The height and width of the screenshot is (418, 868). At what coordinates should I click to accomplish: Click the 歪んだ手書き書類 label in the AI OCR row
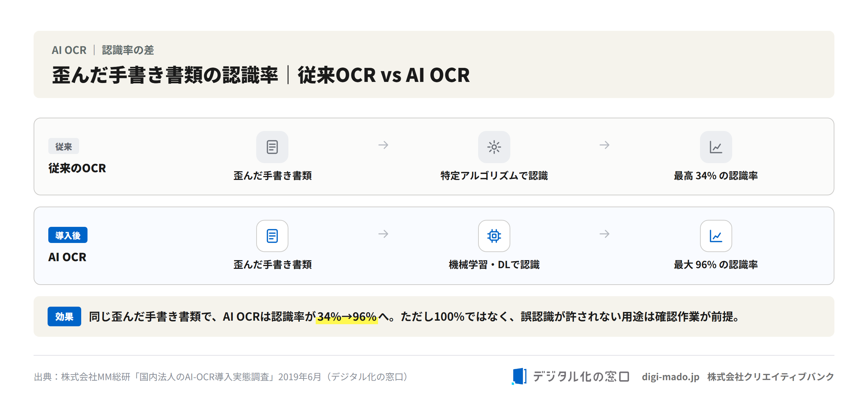[272, 265]
